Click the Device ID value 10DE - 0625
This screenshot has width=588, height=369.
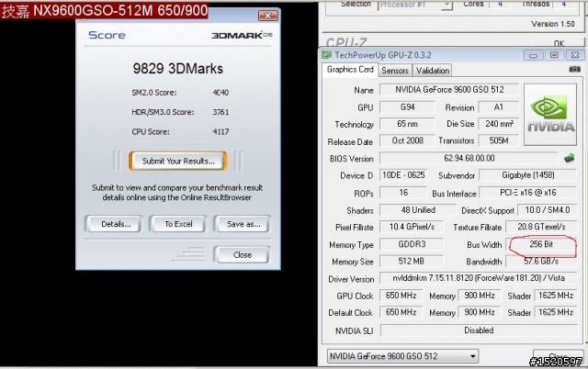pyautogui.click(x=403, y=175)
